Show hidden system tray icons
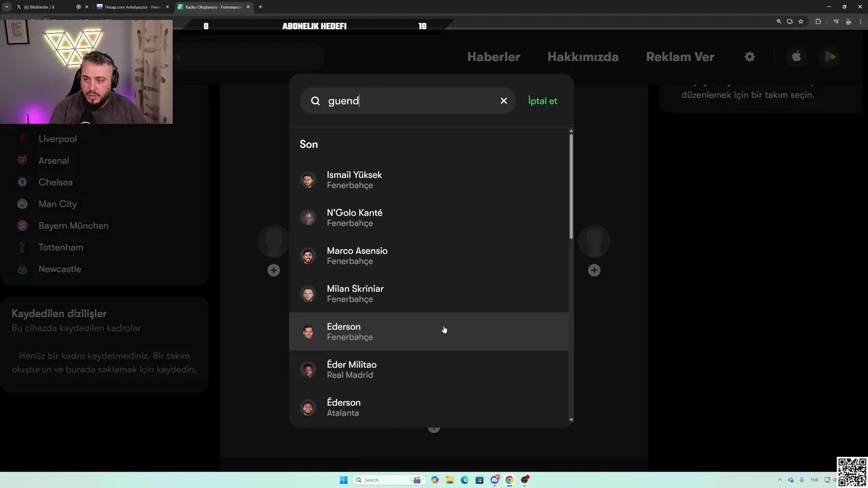The width and height of the screenshot is (868, 488). [x=780, y=480]
